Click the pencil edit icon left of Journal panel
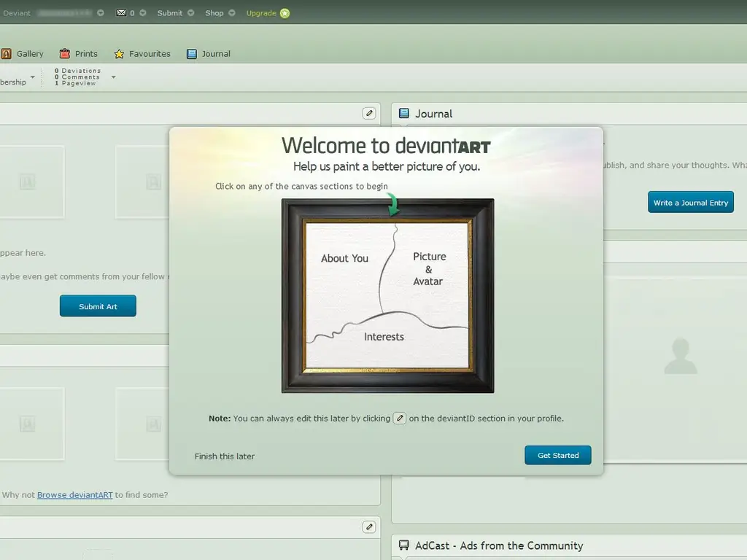 (x=368, y=113)
